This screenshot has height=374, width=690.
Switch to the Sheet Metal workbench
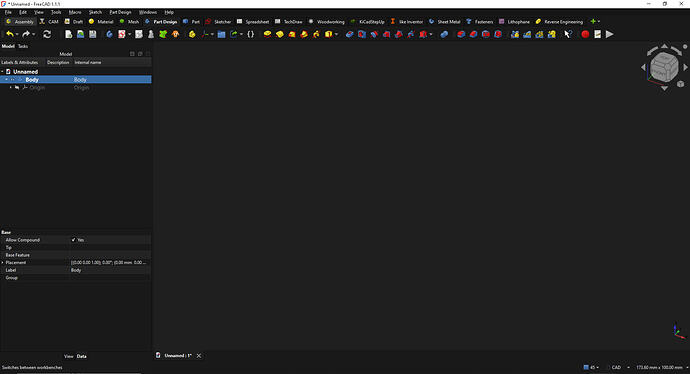pos(444,22)
